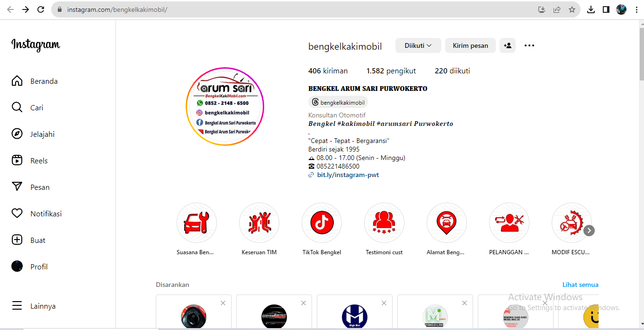Open browser downloads

[591, 9]
